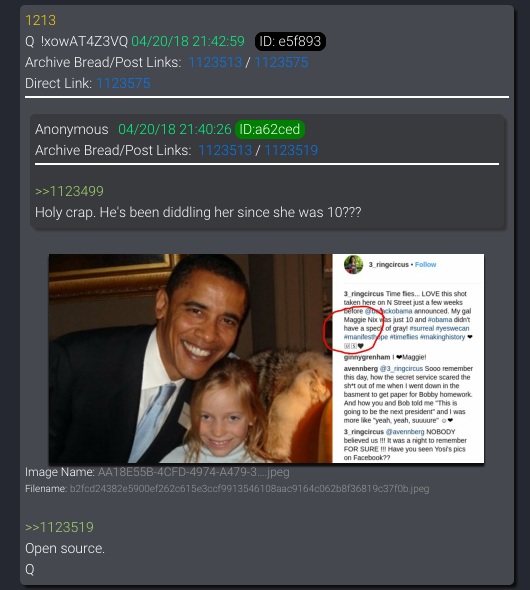Screen dimensions: 530x590
Task: Open the ginnygrenham commenter username
Action: pos(367,357)
